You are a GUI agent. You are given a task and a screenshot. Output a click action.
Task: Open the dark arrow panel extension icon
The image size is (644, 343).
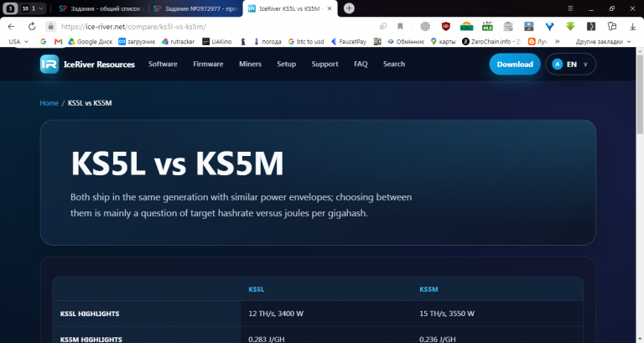click(x=591, y=27)
